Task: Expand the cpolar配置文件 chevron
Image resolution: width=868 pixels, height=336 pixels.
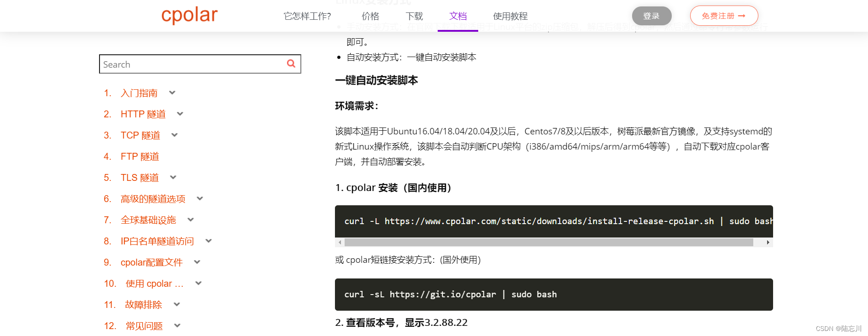Action: pyautogui.click(x=197, y=262)
